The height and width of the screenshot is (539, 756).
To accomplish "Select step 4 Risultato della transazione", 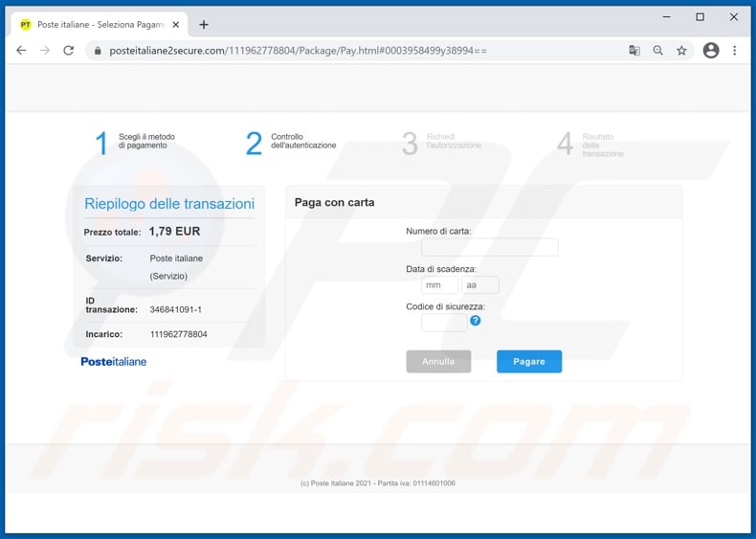I will (590, 145).
